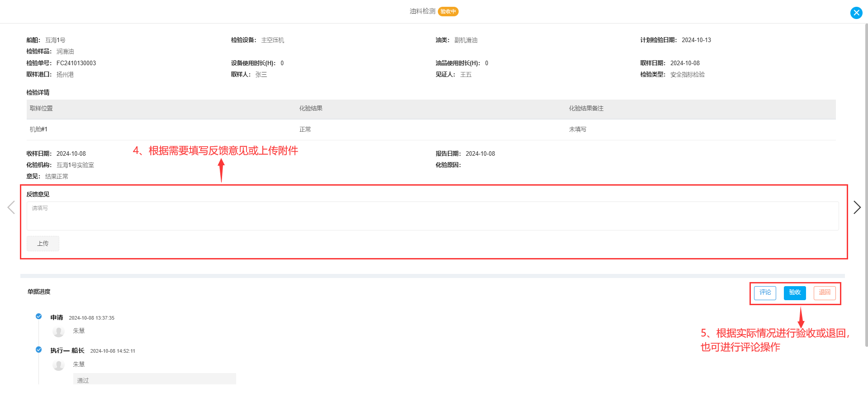This screenshot has width=868, height=412.
Task: Click the 取样位置 column header
Action: (41, 109)
